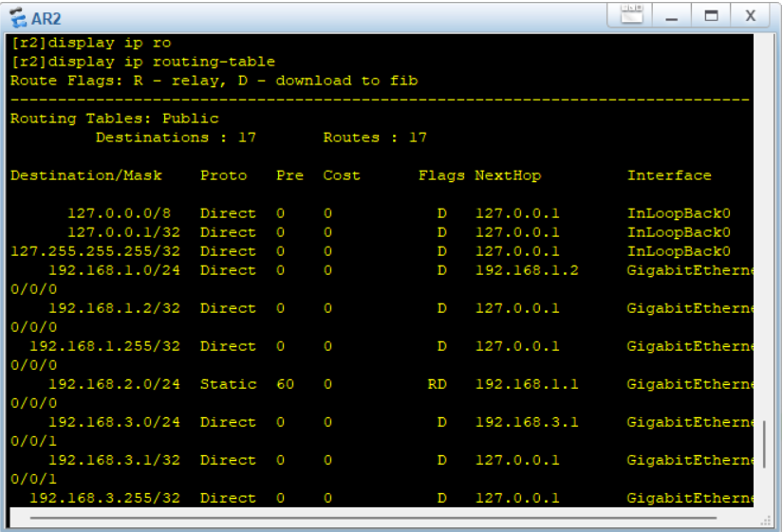Click the preference value 60
This screenshot has height=532, width=783.
[x=285, y=384]
